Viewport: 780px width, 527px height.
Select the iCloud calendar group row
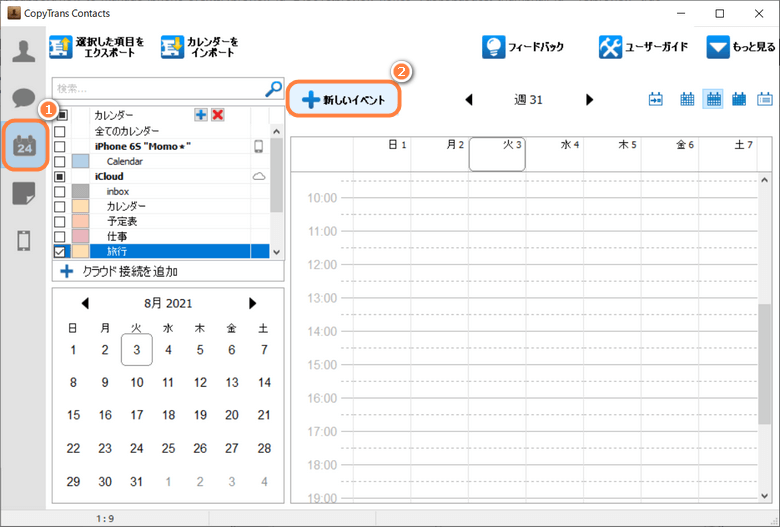click(161, 176)
